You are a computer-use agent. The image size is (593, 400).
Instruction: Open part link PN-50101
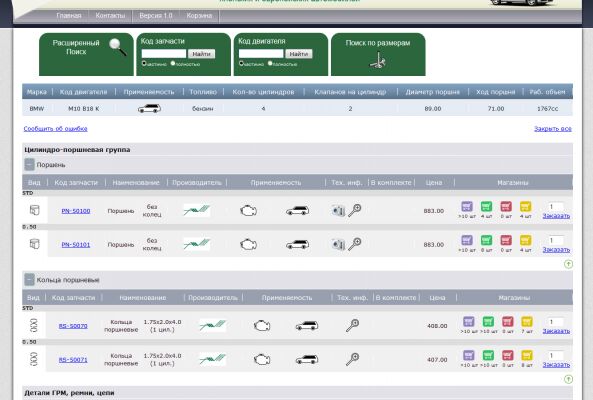pos(76,245)
